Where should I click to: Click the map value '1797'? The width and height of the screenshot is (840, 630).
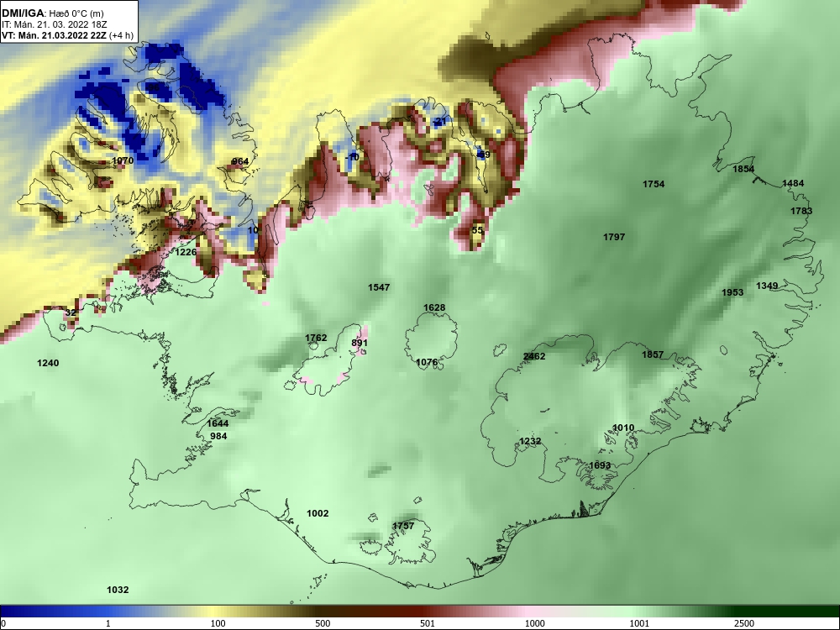(614, 236)
